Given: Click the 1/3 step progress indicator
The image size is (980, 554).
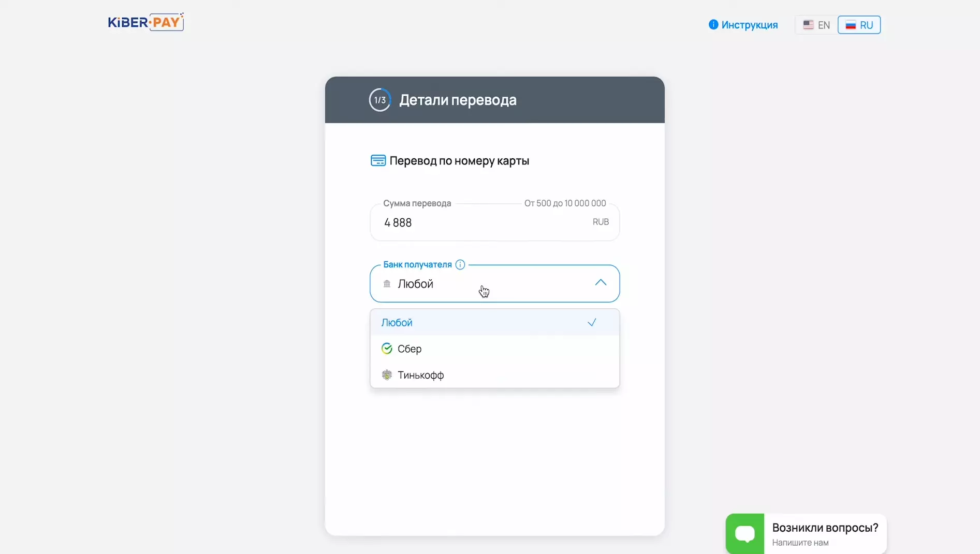Looking at the screenshot, I should point(380,100).
